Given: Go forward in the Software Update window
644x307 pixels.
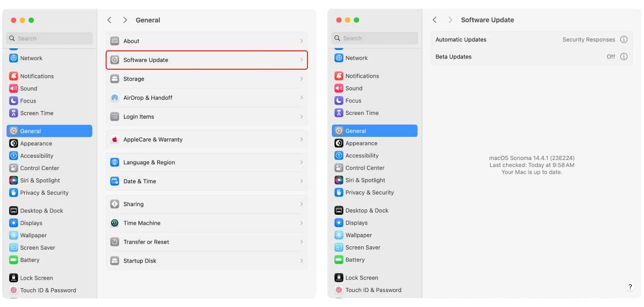Looking at the screenshot, I should pos(450,20).
